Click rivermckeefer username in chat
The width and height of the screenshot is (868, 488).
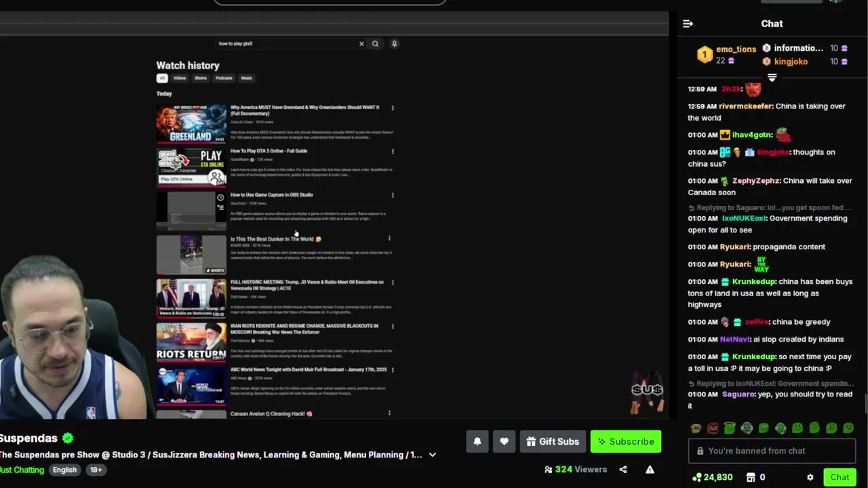(x=745, y=106)
